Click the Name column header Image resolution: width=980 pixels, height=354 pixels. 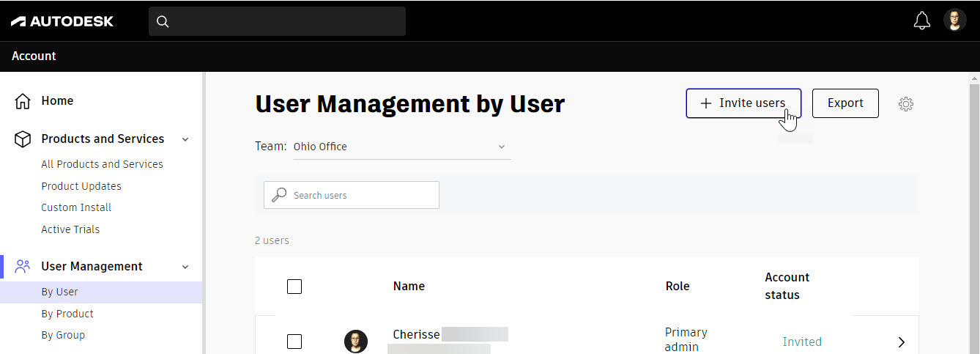pyautogui.click(x=409, y=287)
